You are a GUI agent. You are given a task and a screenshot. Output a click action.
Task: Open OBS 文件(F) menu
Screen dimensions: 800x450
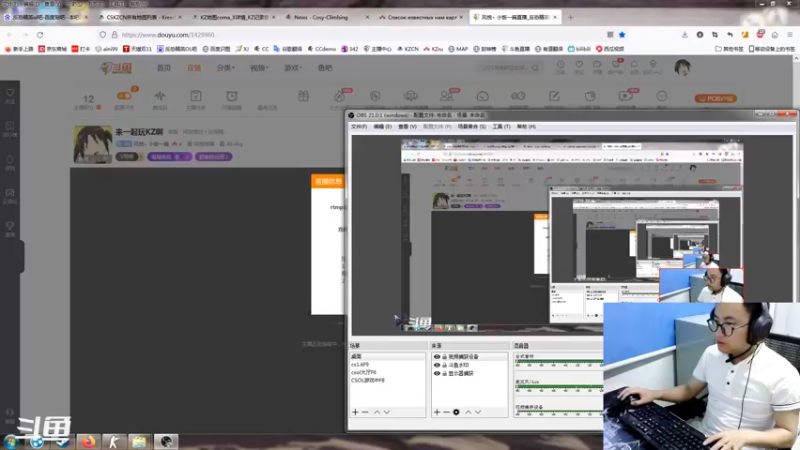click(x=359, y=127)
